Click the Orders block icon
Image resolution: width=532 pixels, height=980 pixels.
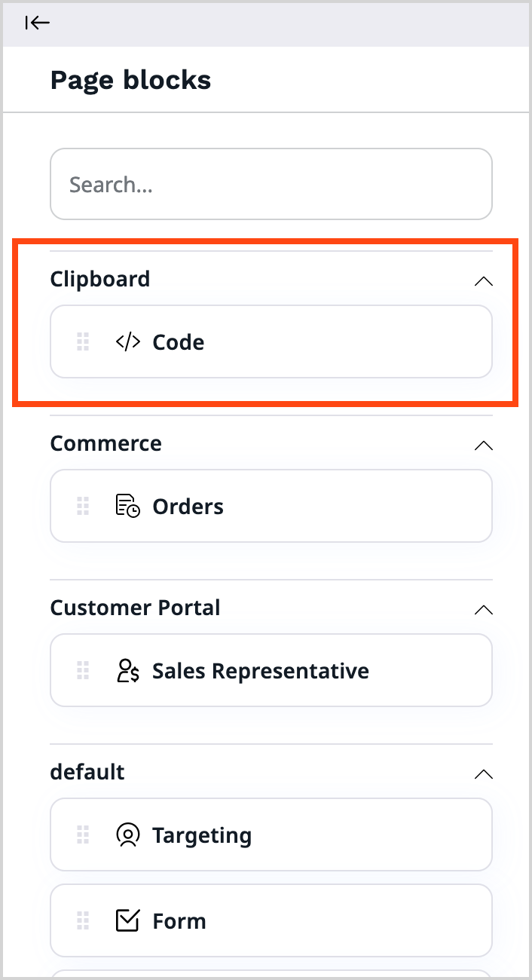[127, 506]
